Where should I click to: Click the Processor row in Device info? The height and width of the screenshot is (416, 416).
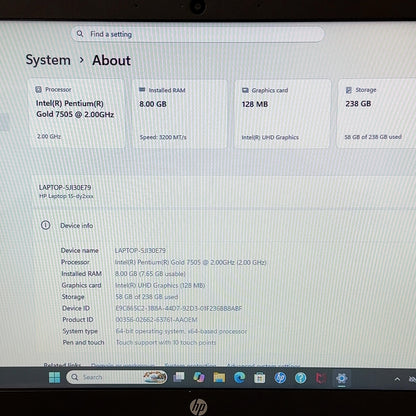(164, 262)
